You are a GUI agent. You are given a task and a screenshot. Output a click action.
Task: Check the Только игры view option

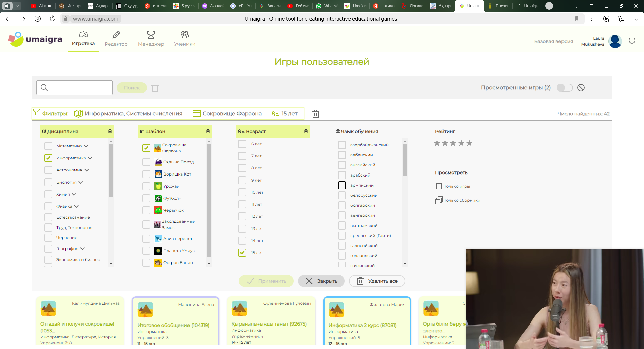point(439,186)
